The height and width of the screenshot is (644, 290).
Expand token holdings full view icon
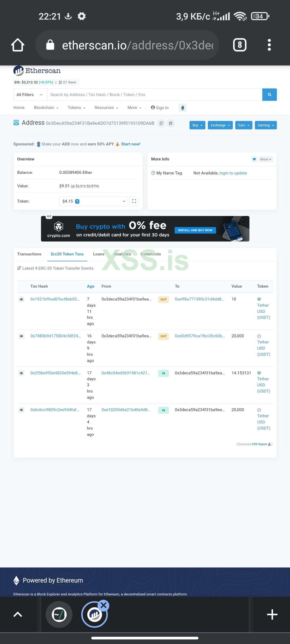click(134, 201)
